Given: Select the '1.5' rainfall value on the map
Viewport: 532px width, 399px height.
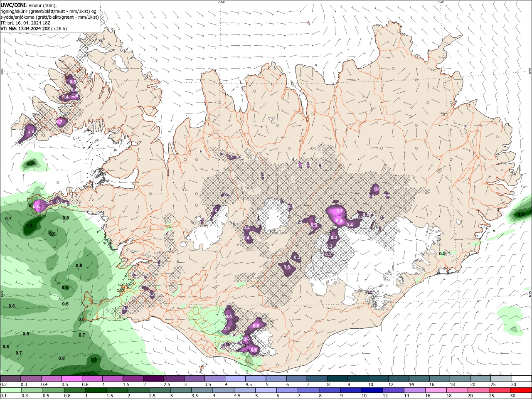Looking at the screenshot, I should click(29, 226).
